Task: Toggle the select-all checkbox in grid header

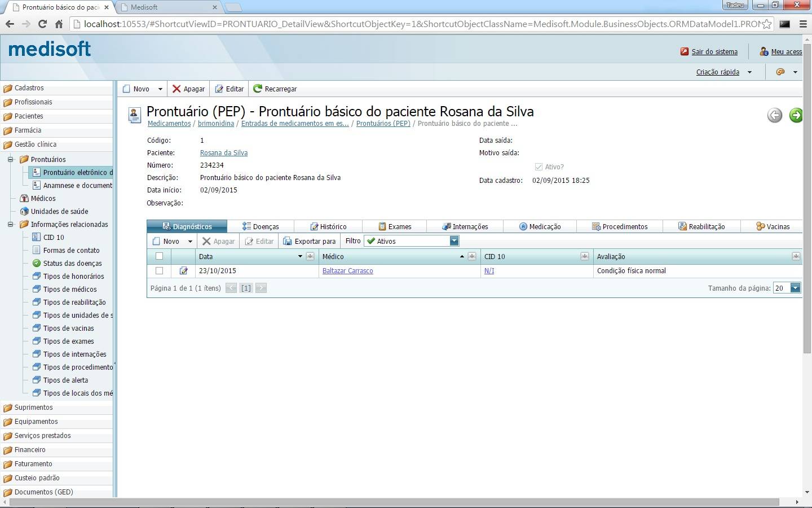Action: tap(159, 256)
